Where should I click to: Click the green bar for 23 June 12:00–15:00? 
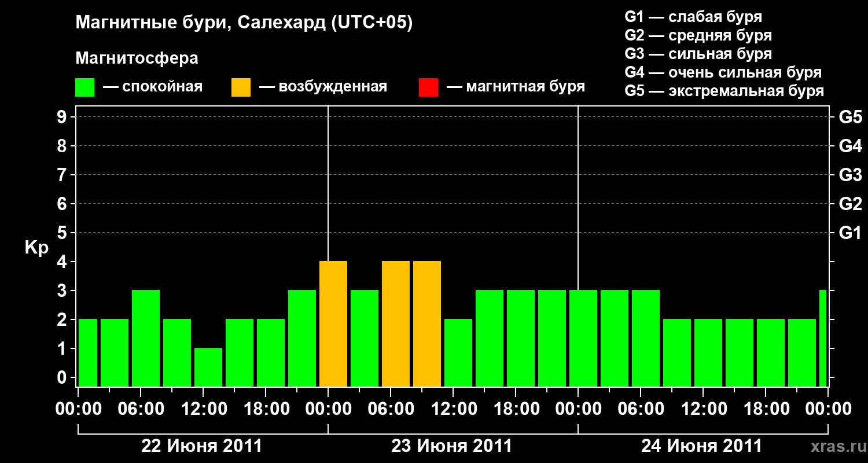click(x=458, y=352)
